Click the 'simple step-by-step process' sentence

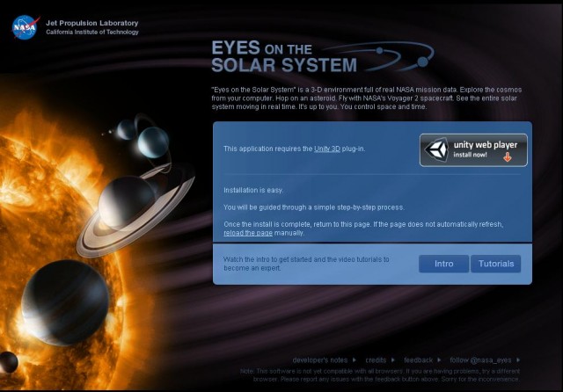pos(314,207)
